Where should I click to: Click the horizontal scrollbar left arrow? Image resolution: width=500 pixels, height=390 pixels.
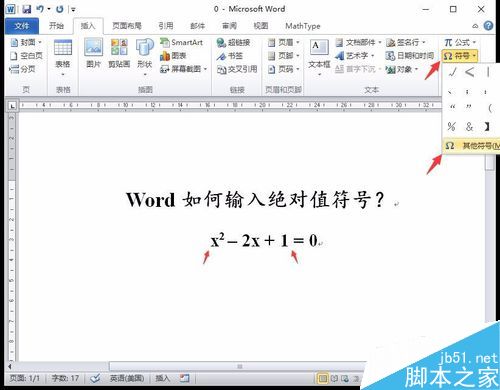9,366
